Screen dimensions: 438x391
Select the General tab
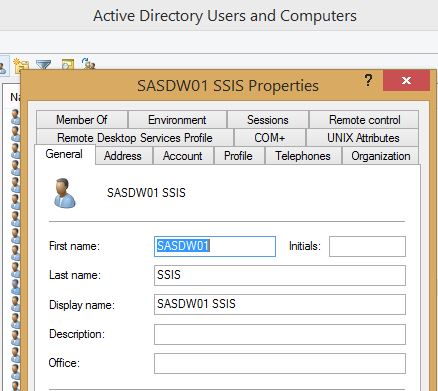click(64, 154)
